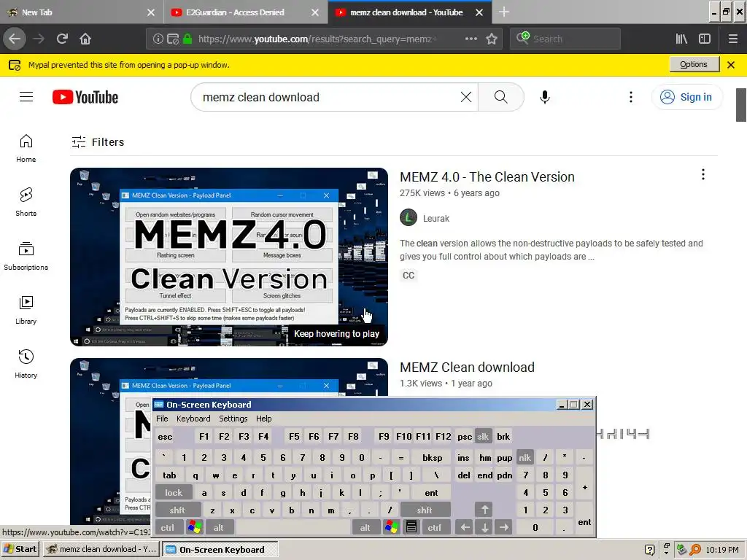
Task: Open the browser home page icon
Action: [85, 39]
